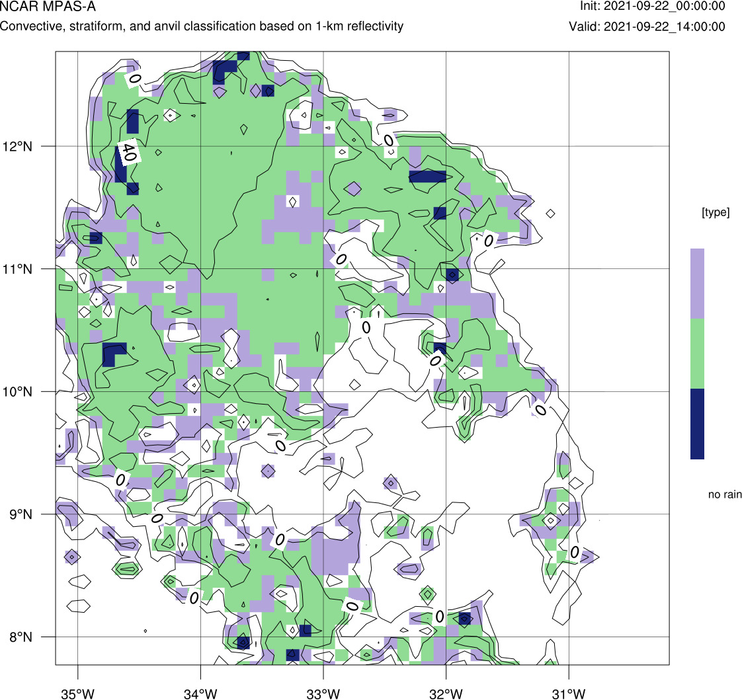Click the 9°N latitude label

click(x=21, y=514)
